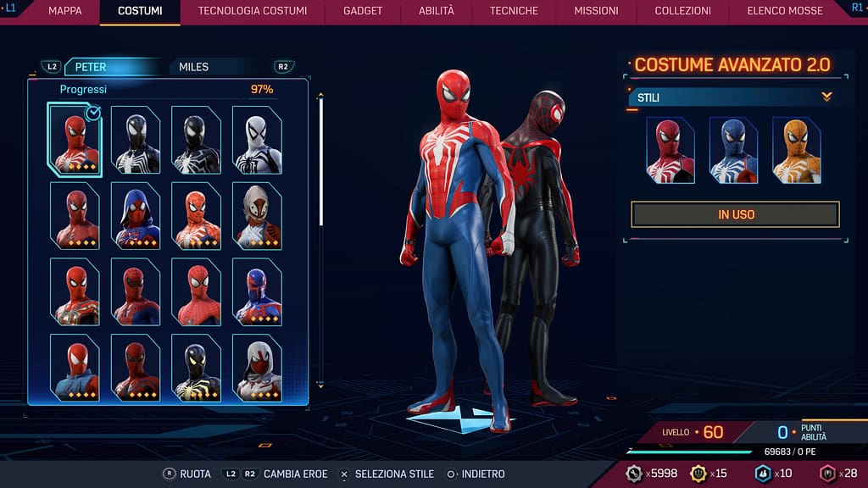Toggle the equipped checkmark on first suit

coord(93,113)
